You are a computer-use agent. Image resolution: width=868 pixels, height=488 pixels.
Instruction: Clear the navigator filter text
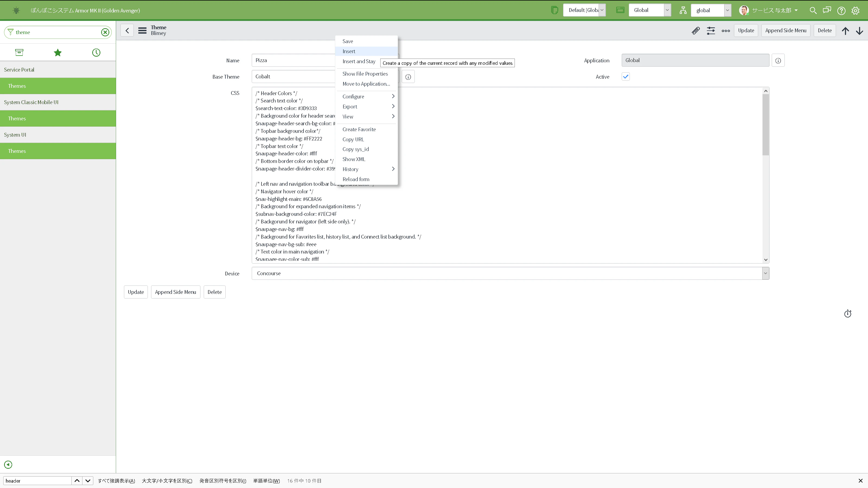pyautogui.click(x=105, y=32)
